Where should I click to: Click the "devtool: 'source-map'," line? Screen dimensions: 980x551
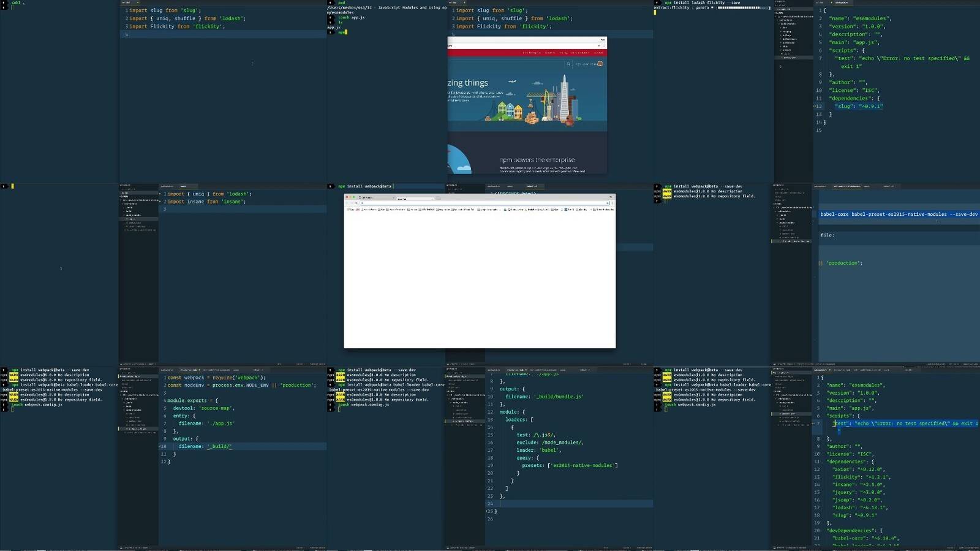pyautogui.click(x=203, y=408)
